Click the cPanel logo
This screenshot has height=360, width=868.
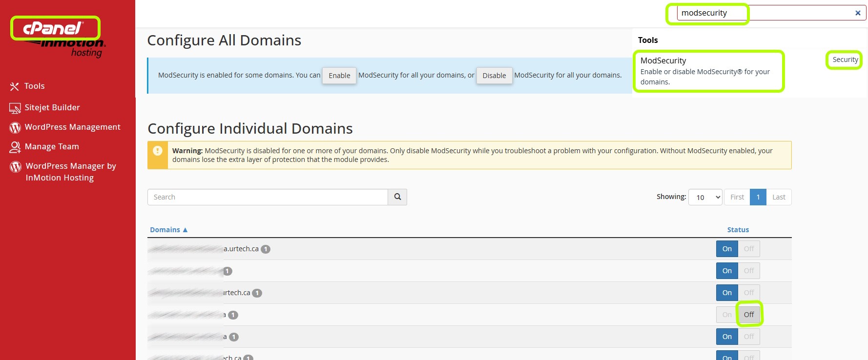[x=55, y=28]
